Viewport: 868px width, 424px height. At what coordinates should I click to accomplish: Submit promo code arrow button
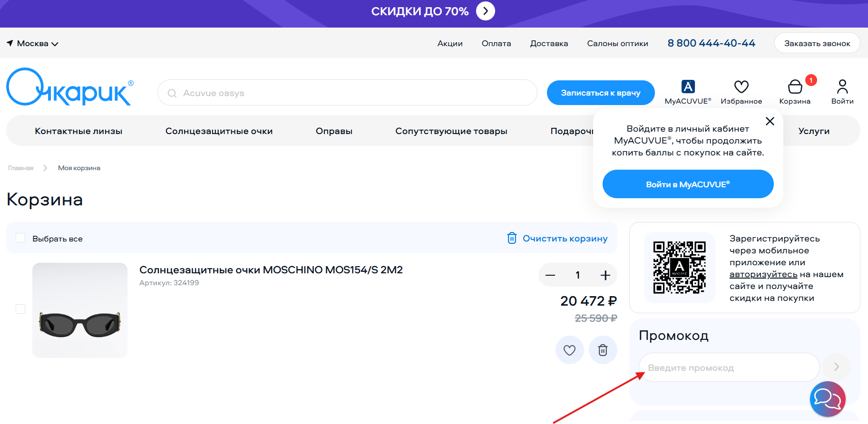click(837, 366)
